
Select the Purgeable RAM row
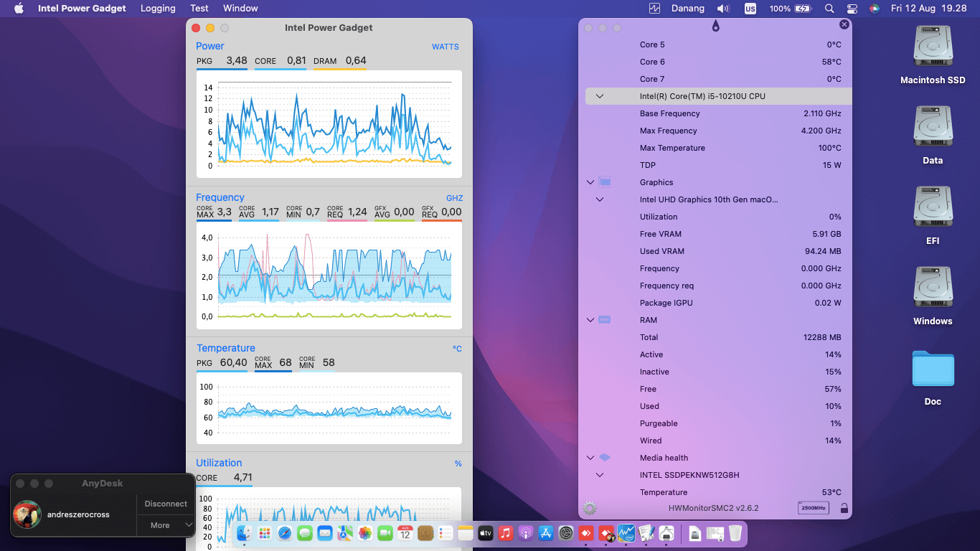pos(718,423)
